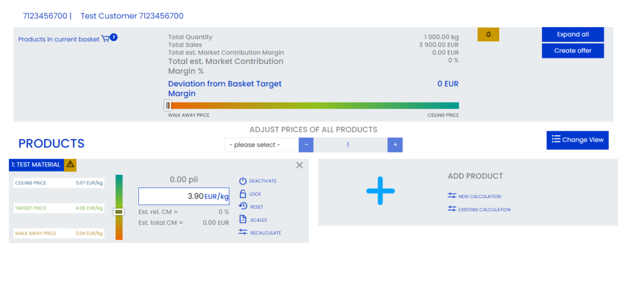Lock the Test Material price
Viewport: 644px width, 281px height.
pos(250,194)
